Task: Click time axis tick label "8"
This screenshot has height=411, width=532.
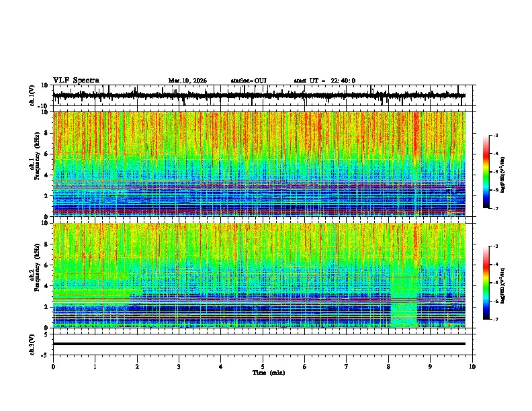Action: [388, 367]
